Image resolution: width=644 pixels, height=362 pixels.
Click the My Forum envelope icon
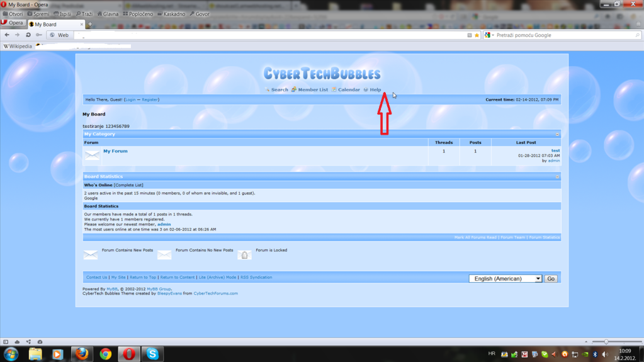[x=92, y=155]
